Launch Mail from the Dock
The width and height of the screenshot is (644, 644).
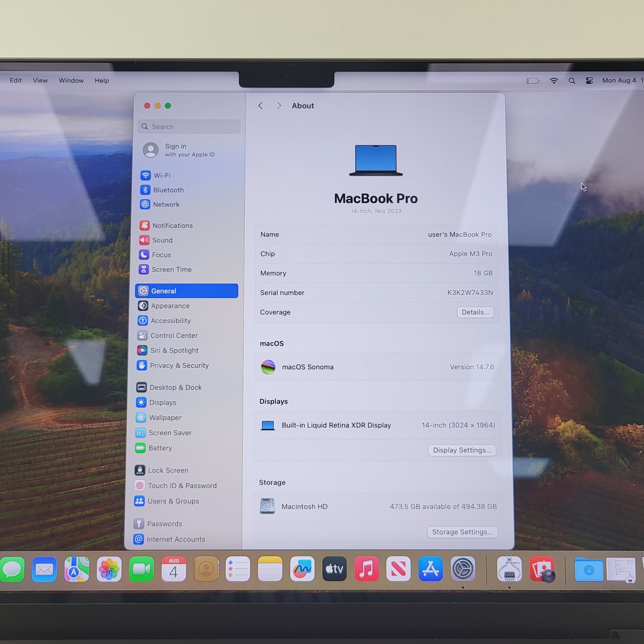pos(44,570)
